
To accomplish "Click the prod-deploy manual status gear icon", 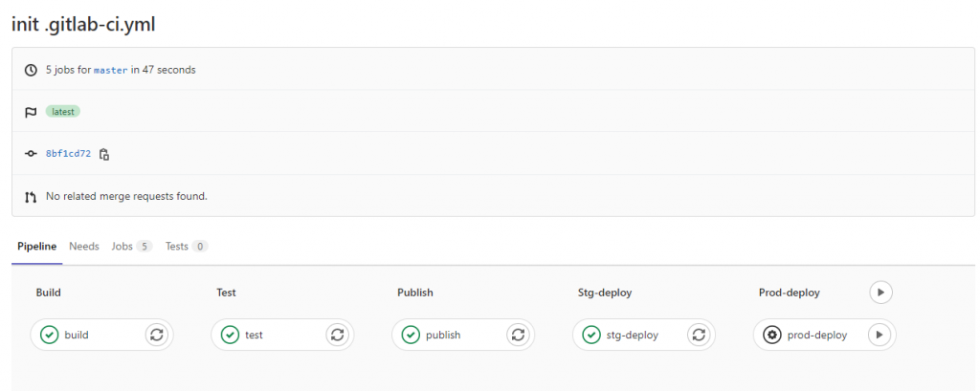I will 772,335.
